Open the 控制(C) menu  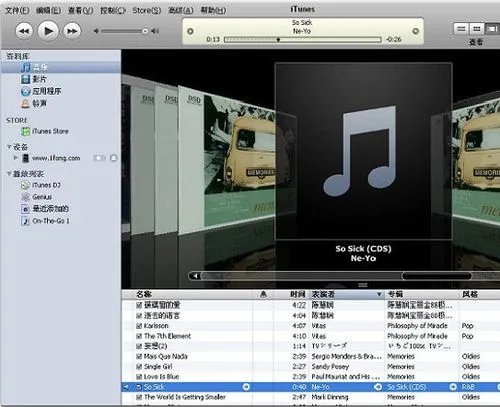click(113, 11)
